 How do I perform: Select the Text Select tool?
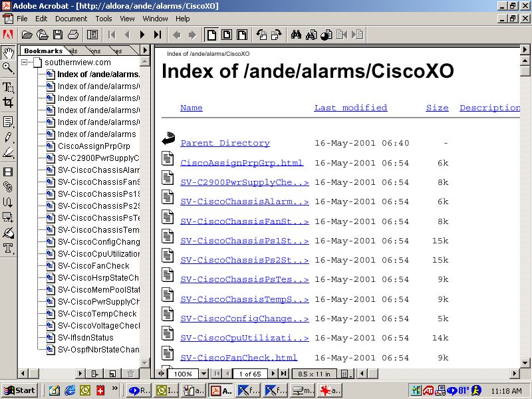click(x=9, y=87)
